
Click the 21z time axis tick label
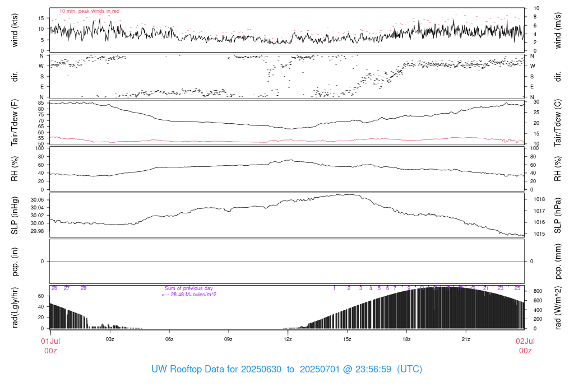466,339
